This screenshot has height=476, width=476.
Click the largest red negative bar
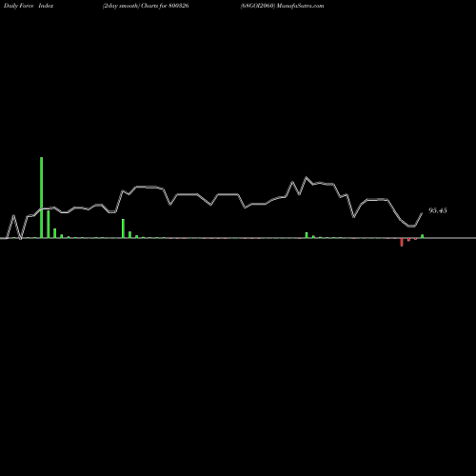click(402, 242)
